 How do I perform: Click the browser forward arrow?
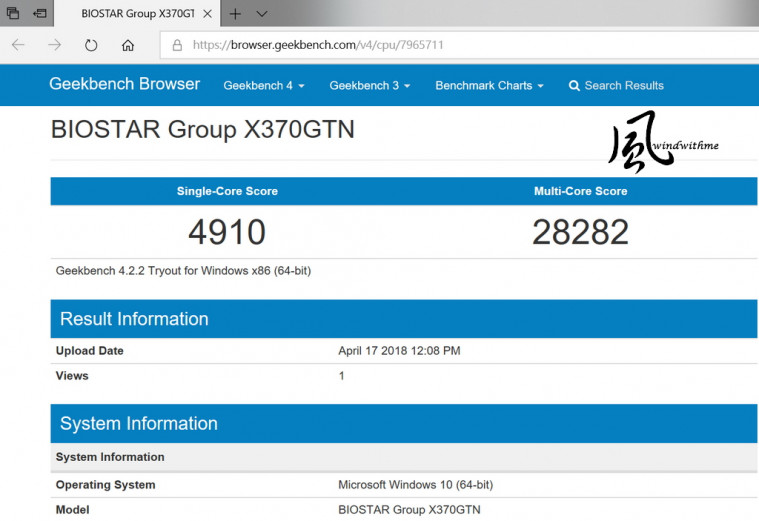tap(54, 45)
